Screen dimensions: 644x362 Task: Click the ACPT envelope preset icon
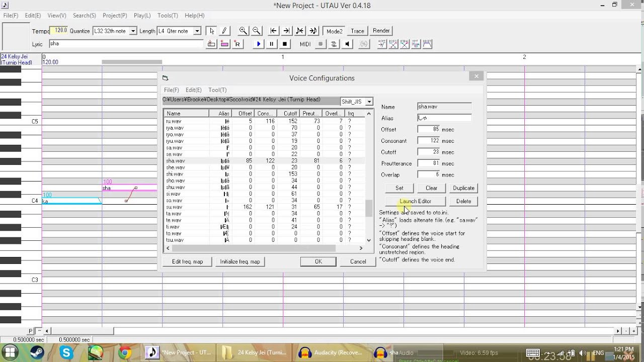(382, 44)
